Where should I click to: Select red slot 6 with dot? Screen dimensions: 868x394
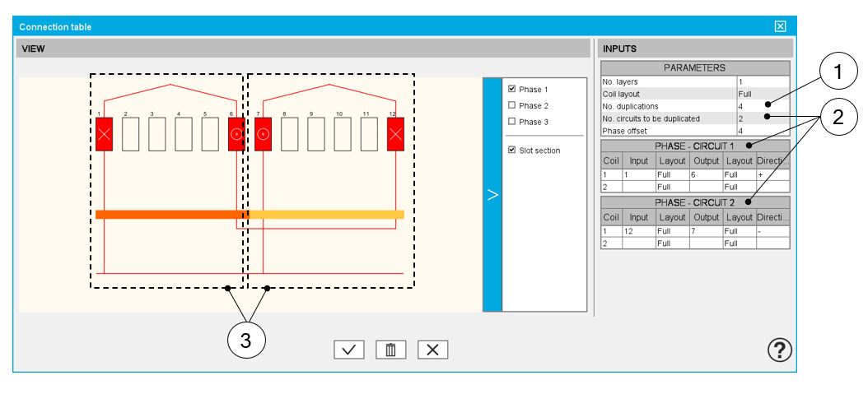pos(236,134)
